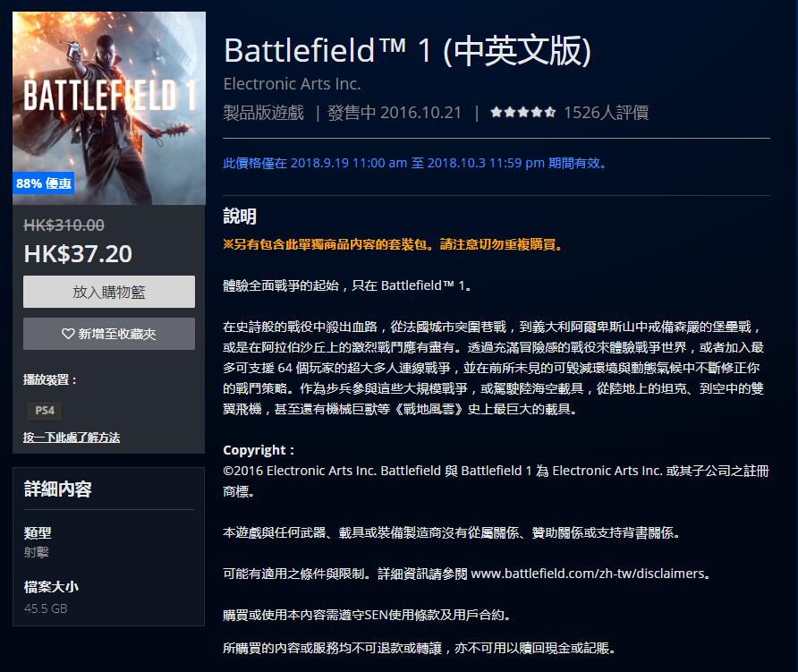Click the 按一下此處了解方法 link
The width and height of the screenshot is (798, 672).
click(x=72, y=438)
